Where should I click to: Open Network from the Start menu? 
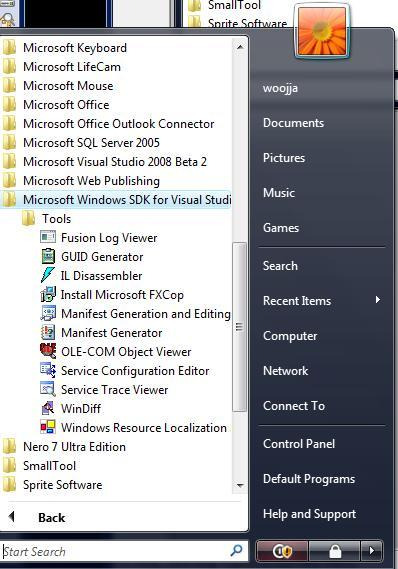click(285, 371)
